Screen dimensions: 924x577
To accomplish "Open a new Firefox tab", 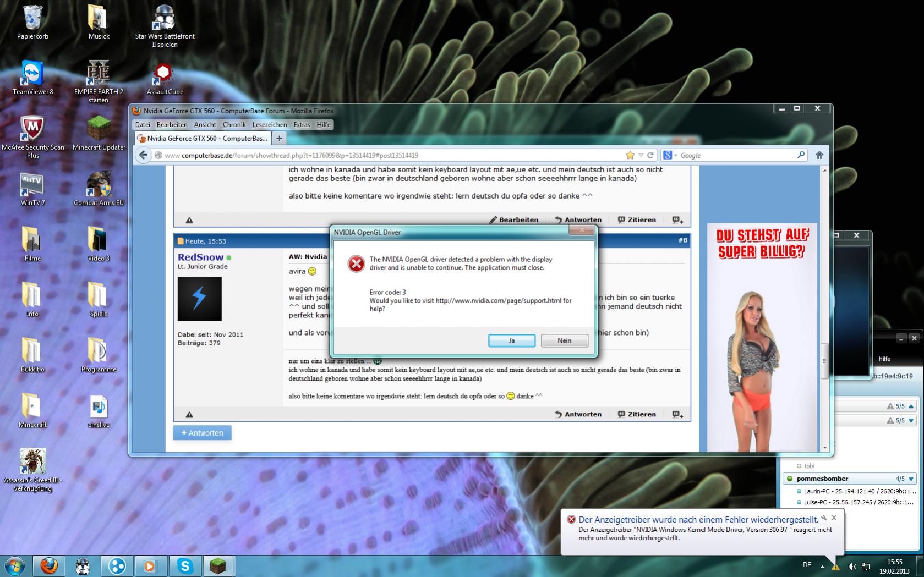I will (x=279, y=138).
